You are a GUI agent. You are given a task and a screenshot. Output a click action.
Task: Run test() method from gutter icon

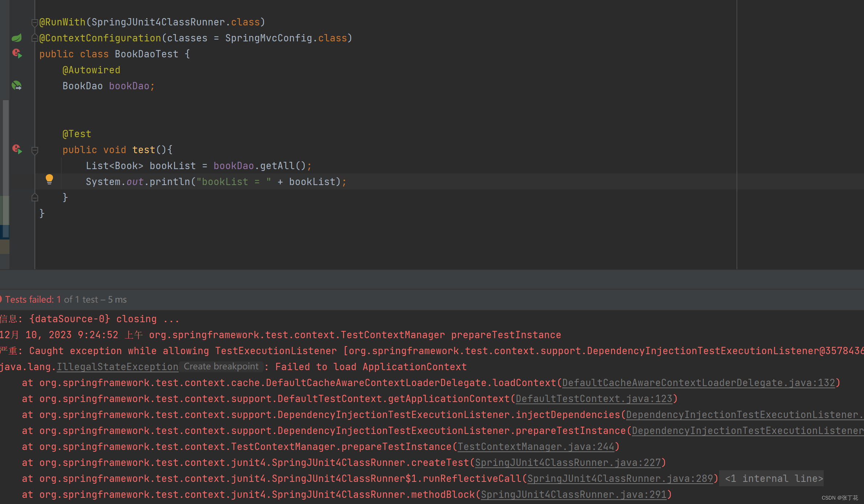point(17,149)
